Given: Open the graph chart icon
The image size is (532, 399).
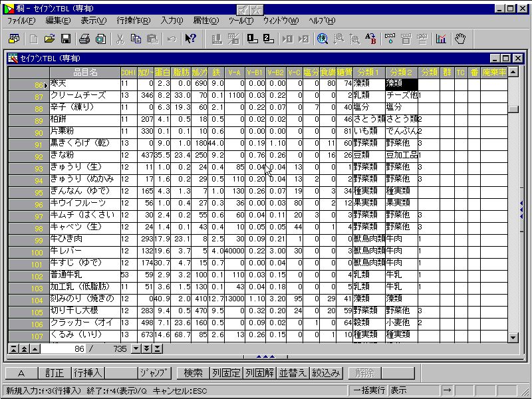Looking at the screenshot, I should [x=441, y=39].
